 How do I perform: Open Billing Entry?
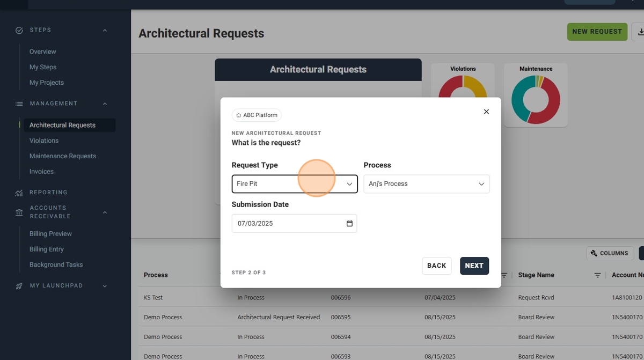(47, 249)
